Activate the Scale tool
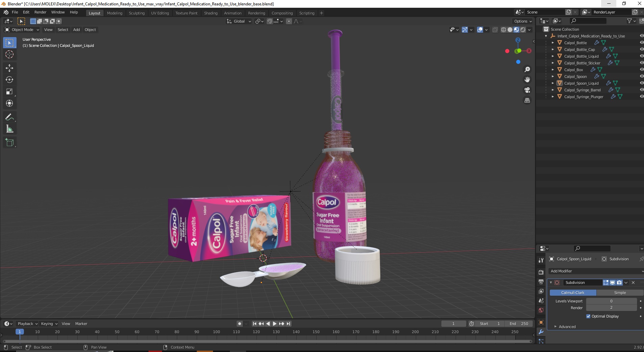 coord(9,92)
